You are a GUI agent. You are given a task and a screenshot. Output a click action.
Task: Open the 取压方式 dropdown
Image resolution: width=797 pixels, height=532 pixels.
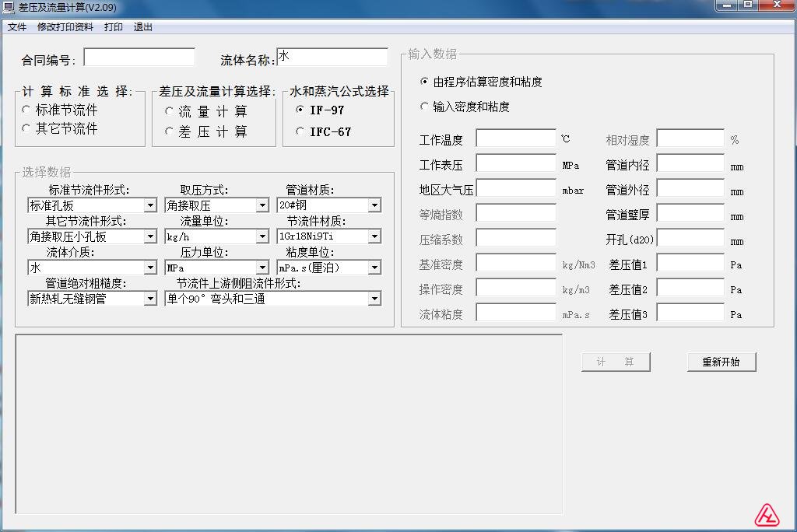(262, 205)
